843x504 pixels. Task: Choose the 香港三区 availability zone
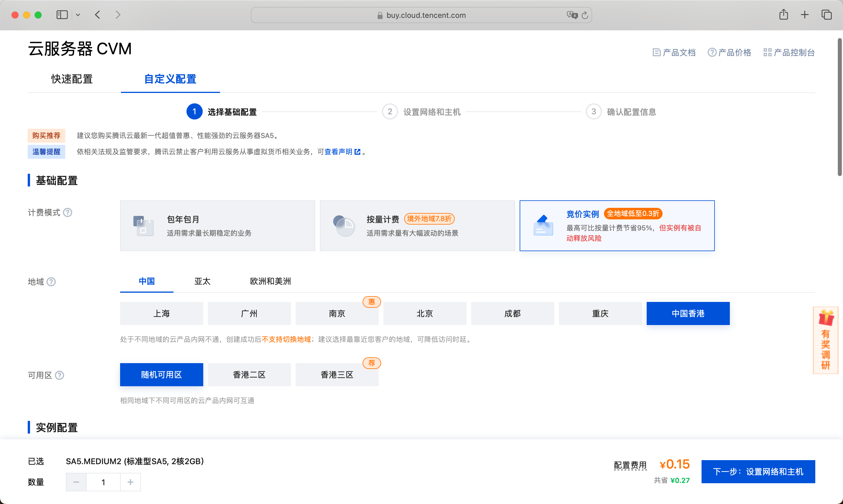coord(337,375)
